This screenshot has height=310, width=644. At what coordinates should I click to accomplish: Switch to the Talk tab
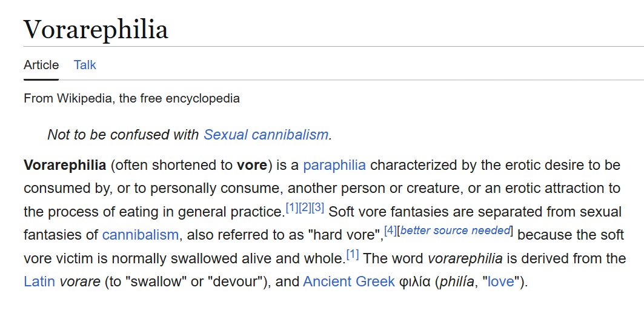(x=85, y=65)
